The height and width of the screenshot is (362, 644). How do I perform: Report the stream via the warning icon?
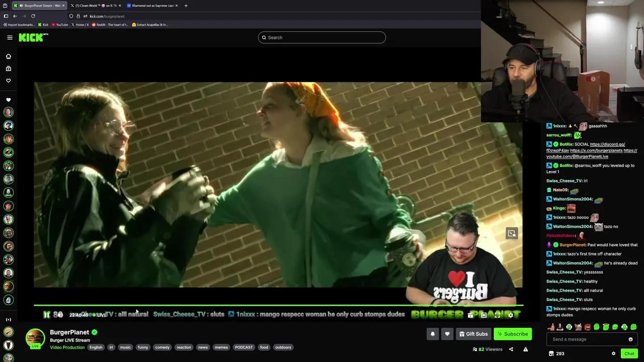(525, 349)
